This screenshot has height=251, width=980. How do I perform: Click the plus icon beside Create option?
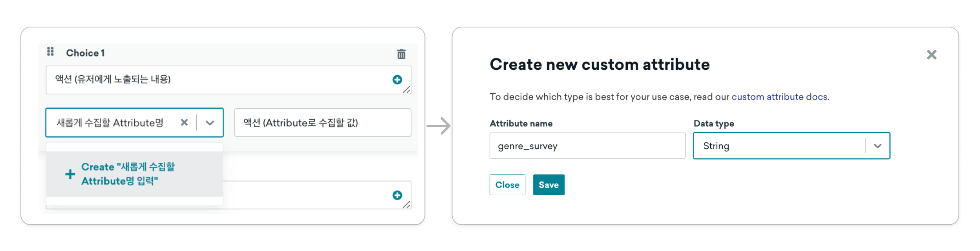70,174
